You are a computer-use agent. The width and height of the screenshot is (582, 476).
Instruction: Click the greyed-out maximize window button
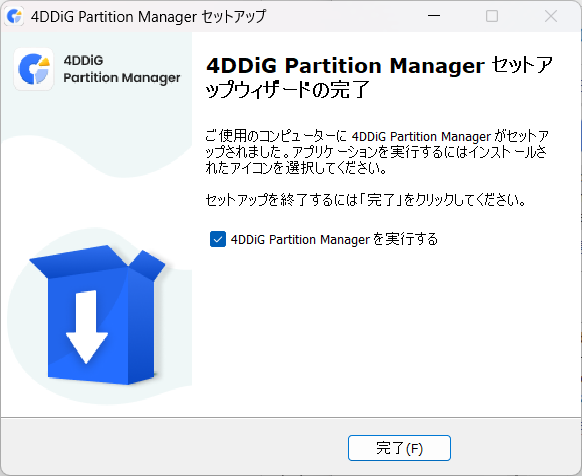[x=492, y=16]
